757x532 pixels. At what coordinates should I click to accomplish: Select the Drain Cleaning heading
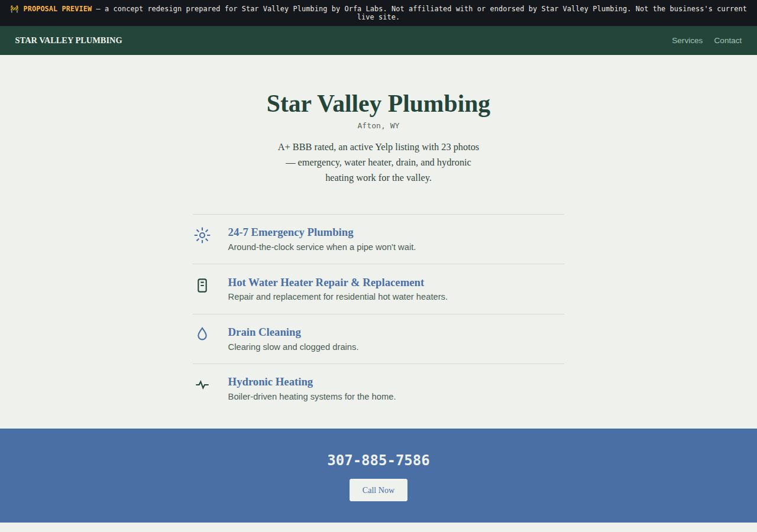point(264,332)
